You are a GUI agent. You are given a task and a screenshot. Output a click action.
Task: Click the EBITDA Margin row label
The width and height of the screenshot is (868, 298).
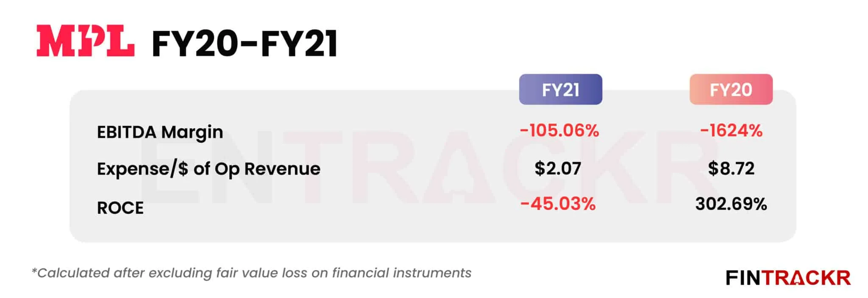(160, 132)
